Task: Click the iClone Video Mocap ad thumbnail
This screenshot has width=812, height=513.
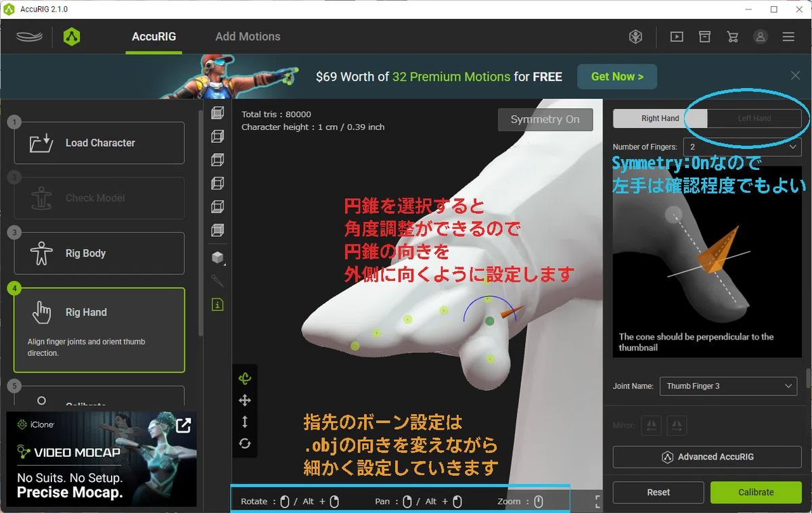Action: [101, 460]
